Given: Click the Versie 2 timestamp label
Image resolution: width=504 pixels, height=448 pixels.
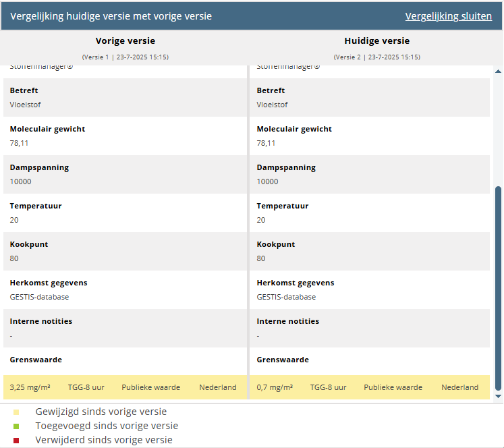Looking at the screenshot, I should (x=376, y=57).
